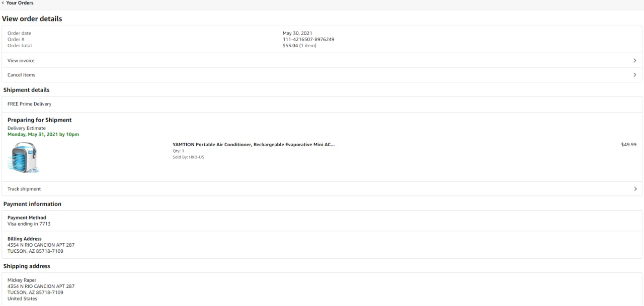Click the Sold By HXD-US seller text
This screenshot has height=306, width=644.
(188, 157)
